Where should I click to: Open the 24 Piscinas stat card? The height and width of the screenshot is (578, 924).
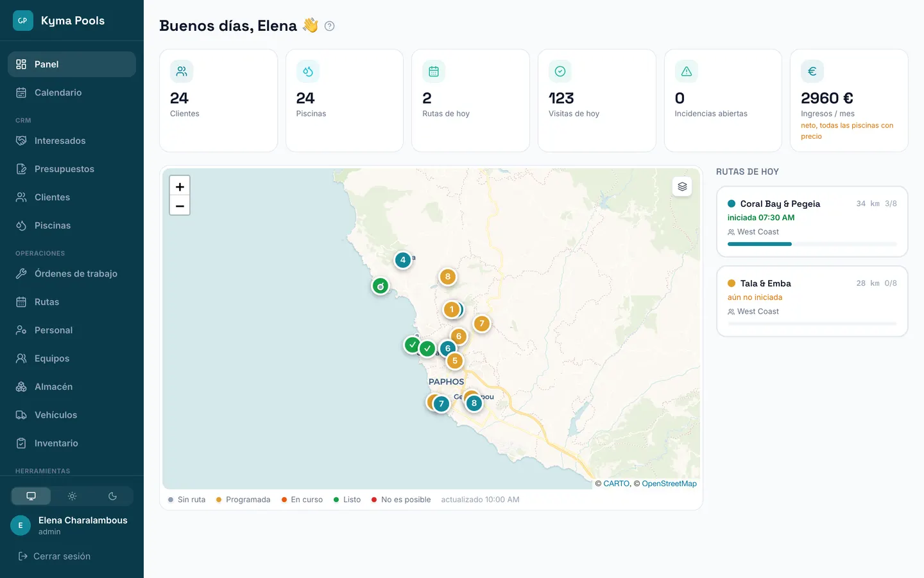pyautogui.click(x=345, y=100)
